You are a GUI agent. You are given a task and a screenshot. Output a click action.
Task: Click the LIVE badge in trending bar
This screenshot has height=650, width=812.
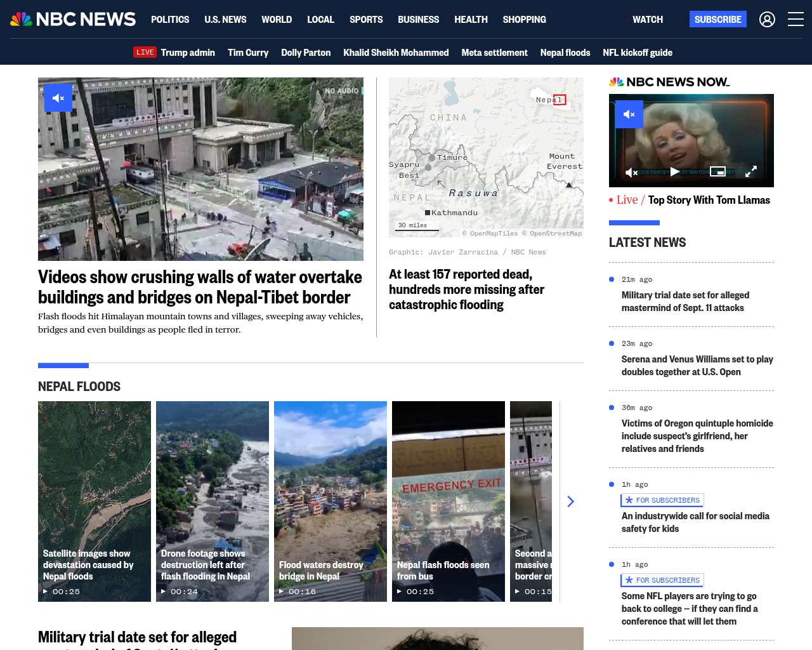click(x=145, y=52)
